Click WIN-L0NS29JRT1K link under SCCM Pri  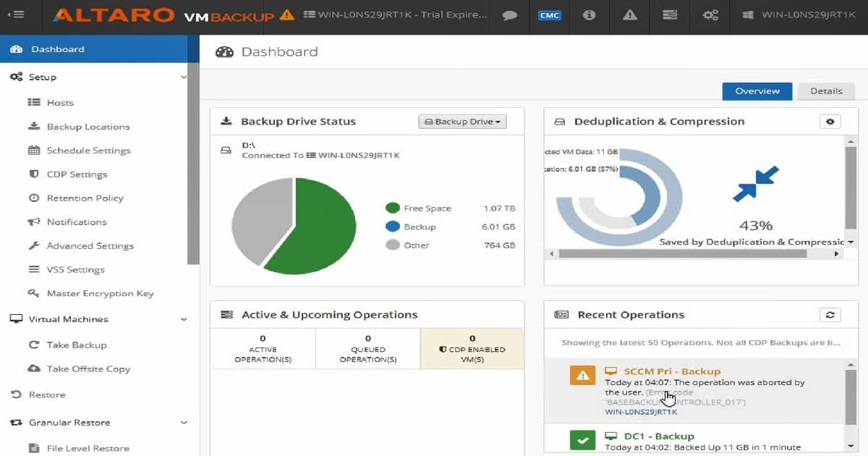point(641,412)
